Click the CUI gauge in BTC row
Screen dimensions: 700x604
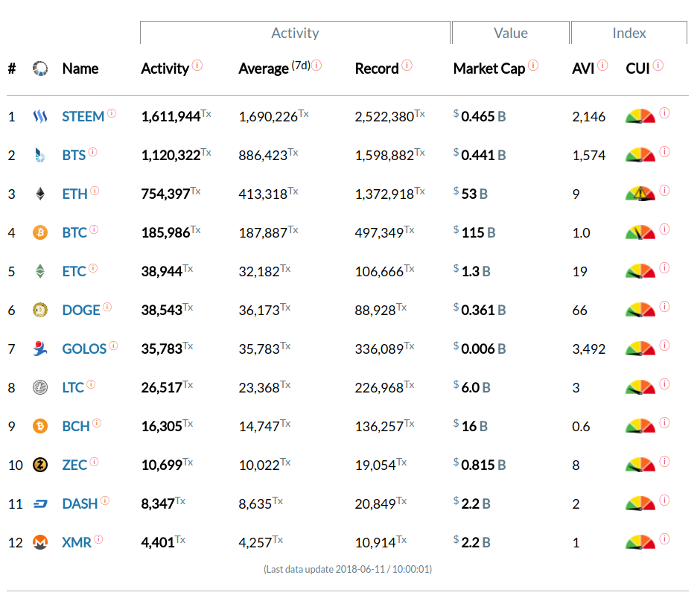(640, 232)
